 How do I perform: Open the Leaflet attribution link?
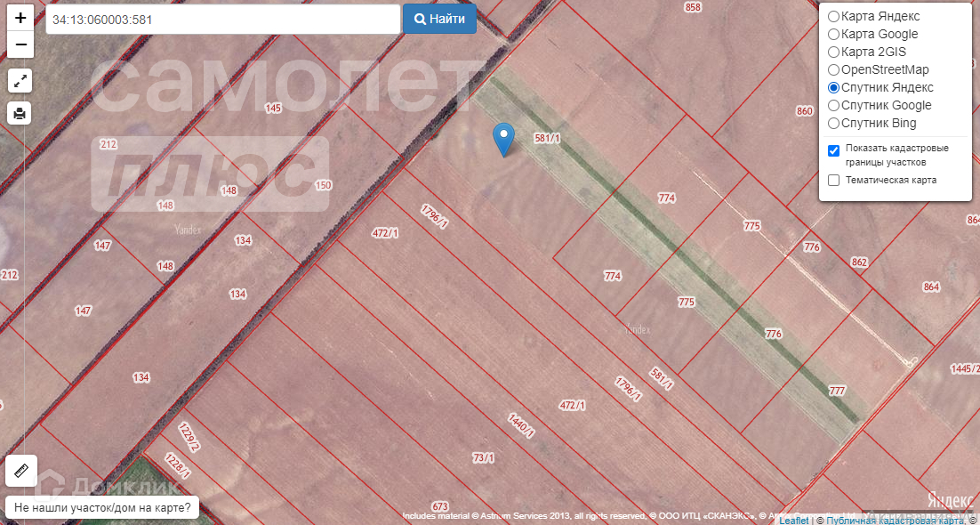coord(793,521)
